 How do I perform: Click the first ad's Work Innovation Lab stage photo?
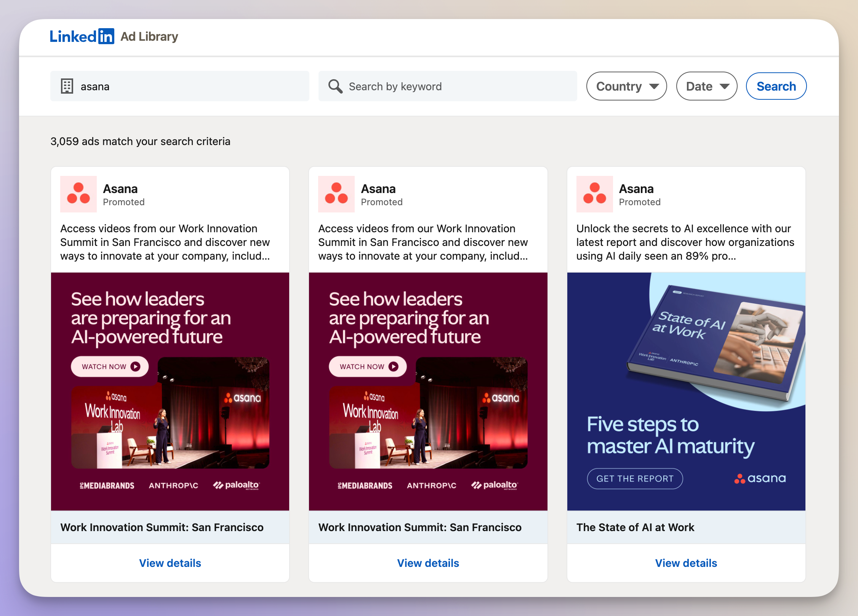(x=170, y=413)
